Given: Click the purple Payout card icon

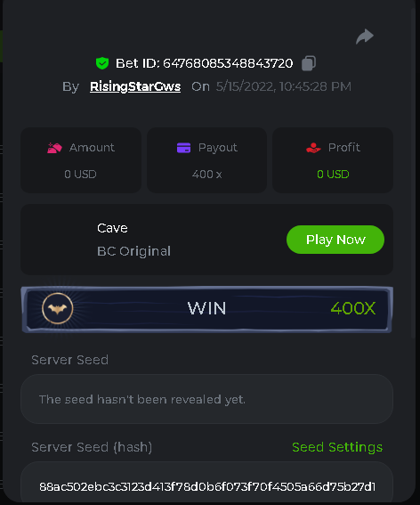Looking at the screenshot, I should coord(184,148).
